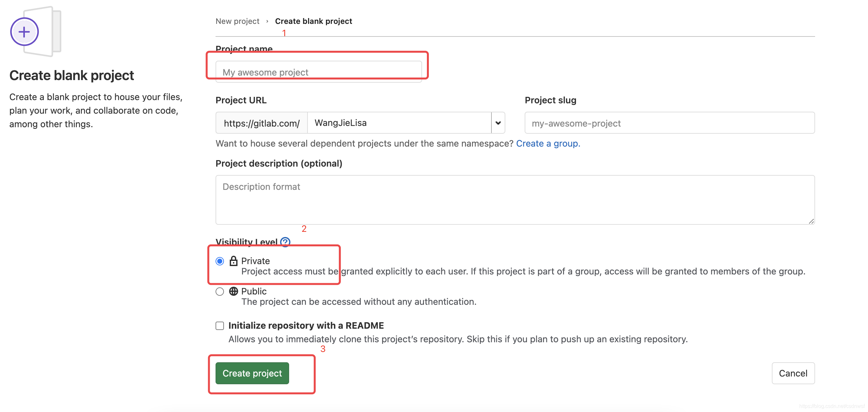Click the breadcrumb chevron separator icon

(x=267, y=21)
